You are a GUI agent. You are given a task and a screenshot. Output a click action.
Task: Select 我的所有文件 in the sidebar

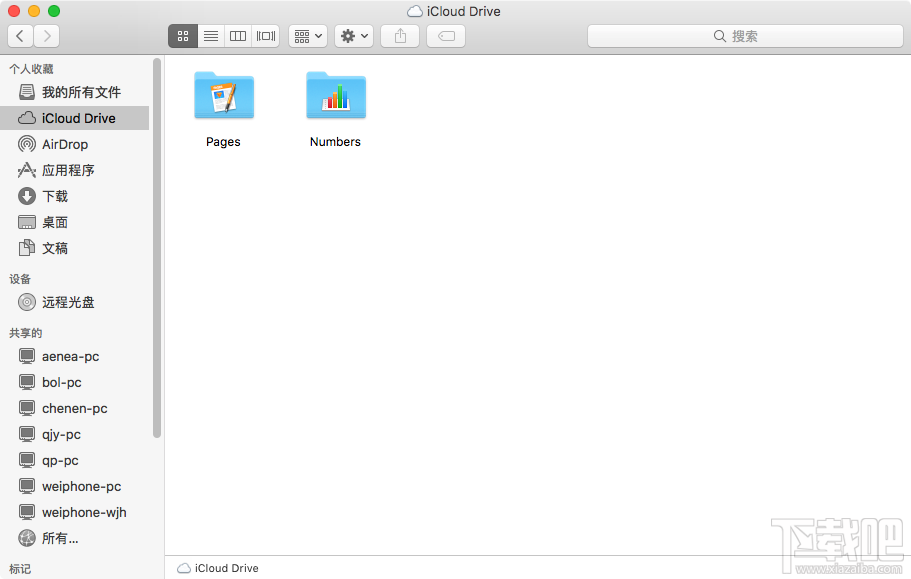pyautogui.click(x=75, y=92)
